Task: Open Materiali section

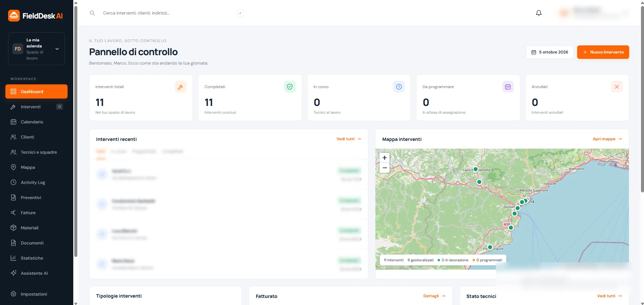Action: pyautogui.click(x=36, y=228)
